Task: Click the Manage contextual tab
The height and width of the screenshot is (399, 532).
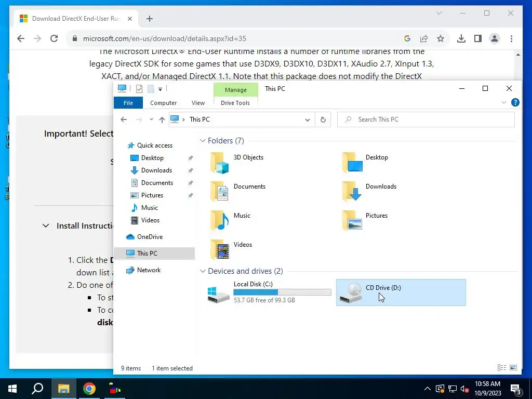Action: [x=236, y=90]
